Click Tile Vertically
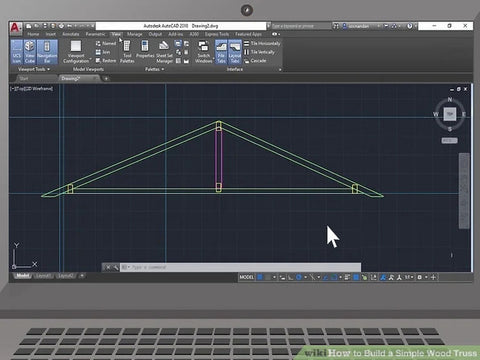Image resolution: width=480 pixels, height=360 pixels. click(x=259, y=52)
